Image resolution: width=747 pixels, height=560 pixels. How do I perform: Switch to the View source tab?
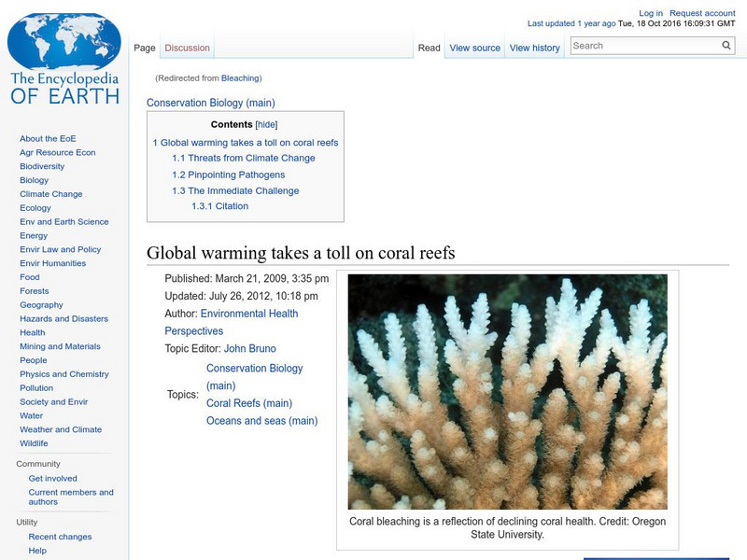(474, 48)
